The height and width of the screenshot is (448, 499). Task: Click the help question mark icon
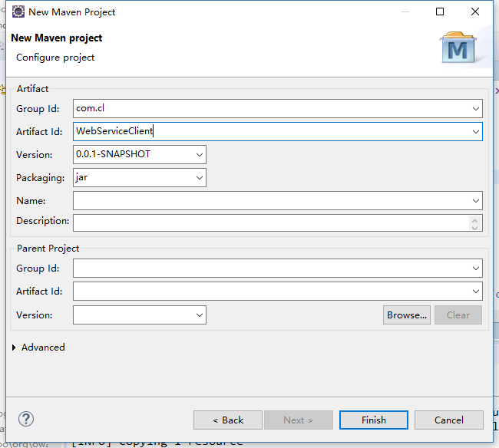click(26, 419)
